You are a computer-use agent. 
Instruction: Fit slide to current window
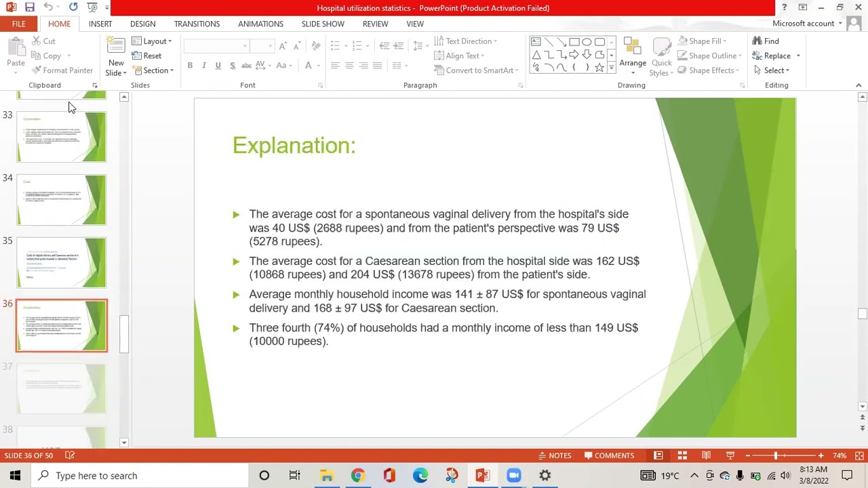click(859, 455)
